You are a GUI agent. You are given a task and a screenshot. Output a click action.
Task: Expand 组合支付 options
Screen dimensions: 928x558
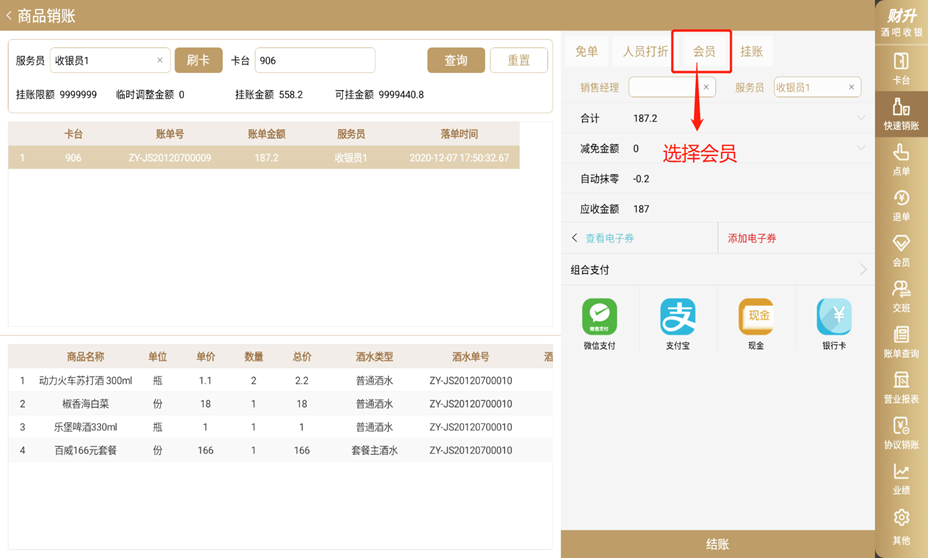(863, 270)
